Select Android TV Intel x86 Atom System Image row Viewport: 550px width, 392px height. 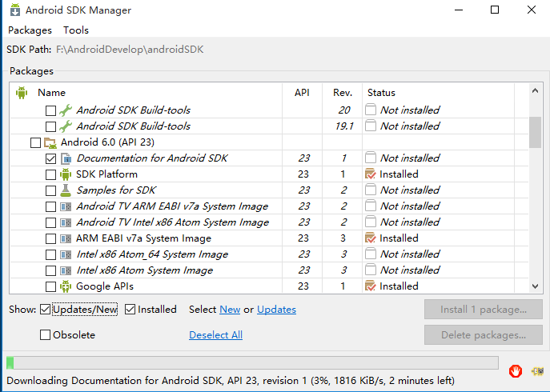click(269, 222)
